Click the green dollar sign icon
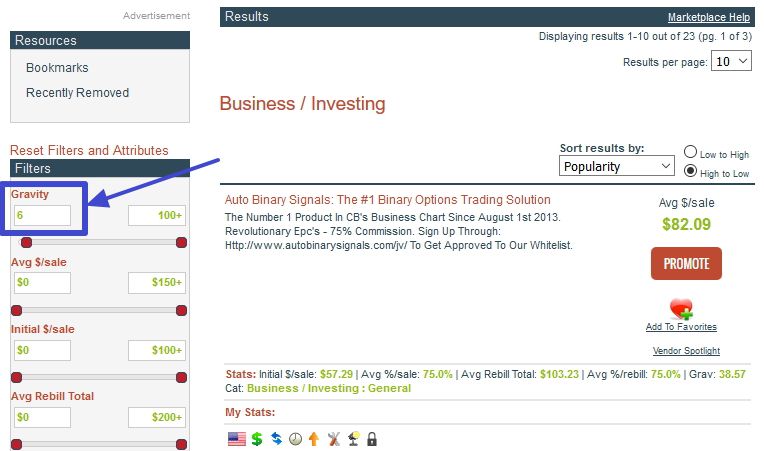The height and width of the screenshot is (451, 764). tap(257, 439)
